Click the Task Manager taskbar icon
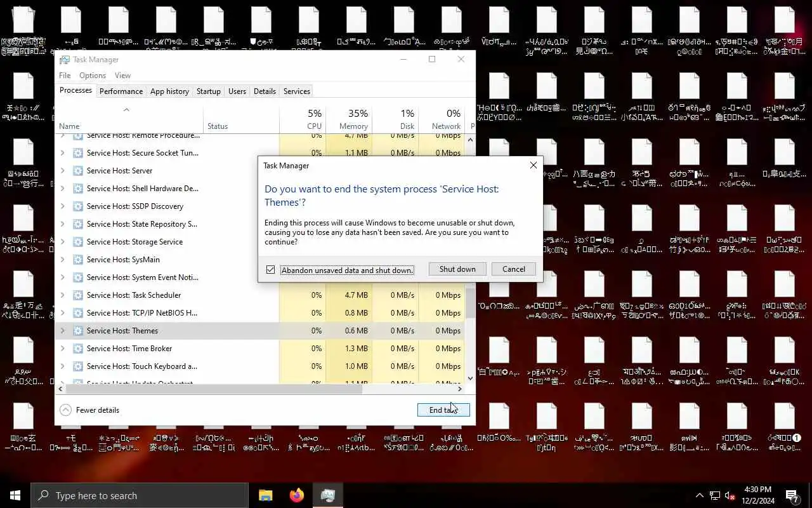 [327, 495]
